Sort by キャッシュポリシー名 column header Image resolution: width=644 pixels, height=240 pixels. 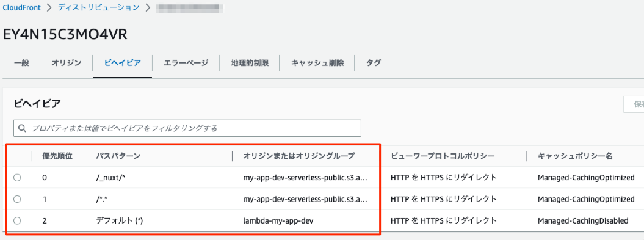click(575, 156)
